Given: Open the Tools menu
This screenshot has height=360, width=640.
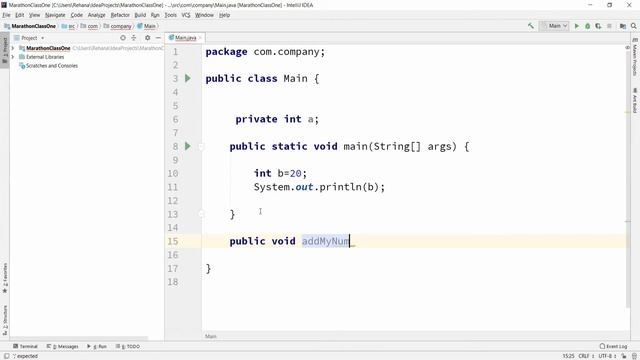Looking at the screenshot, I should click(x=171, y=15).
